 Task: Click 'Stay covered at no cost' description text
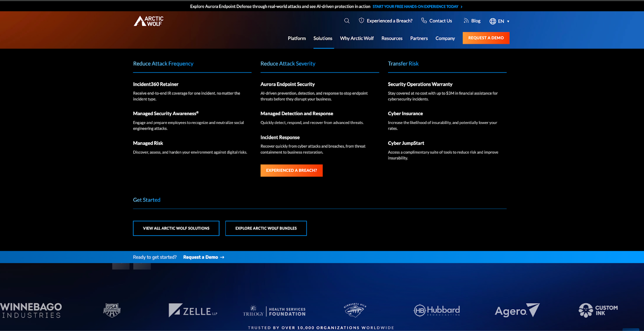coord(443,96)
